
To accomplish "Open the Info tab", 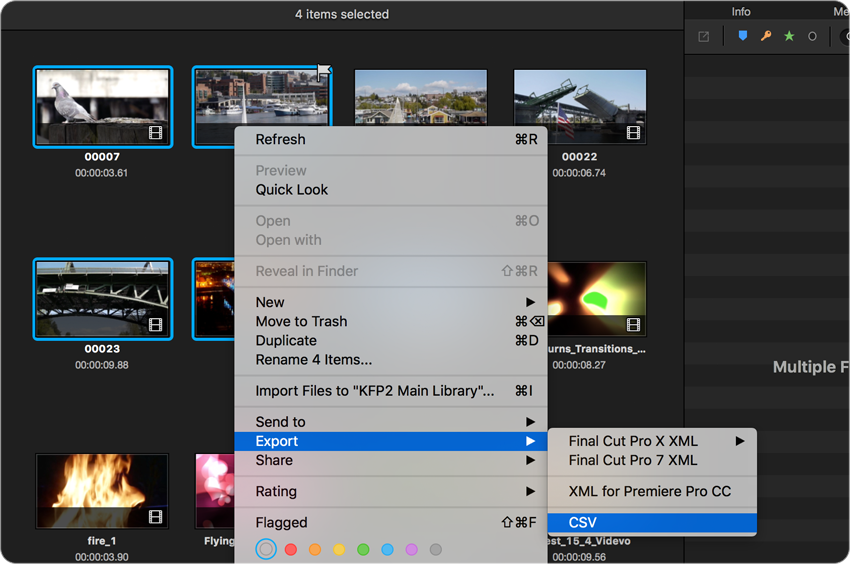I will pyautogui.click(x=740, y=11).
